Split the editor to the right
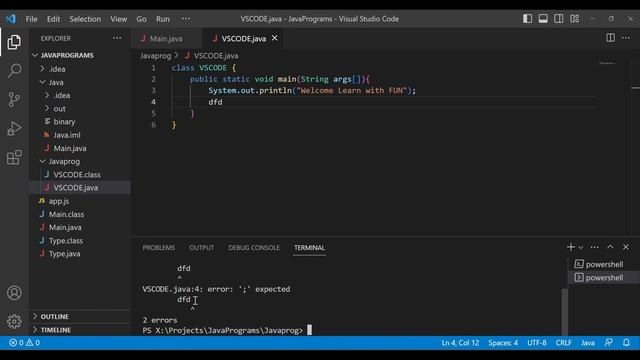Screen dimensions: 640x360 point(610,38)
